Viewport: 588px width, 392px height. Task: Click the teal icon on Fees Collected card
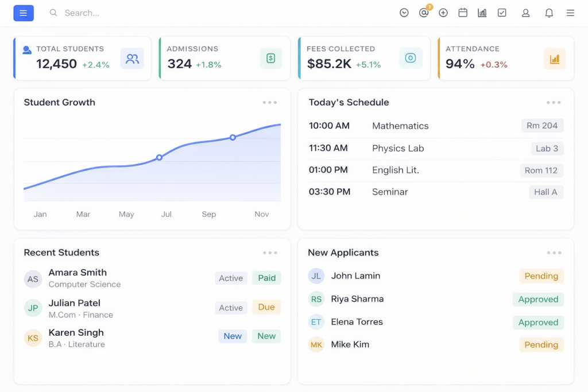point(411,58)
